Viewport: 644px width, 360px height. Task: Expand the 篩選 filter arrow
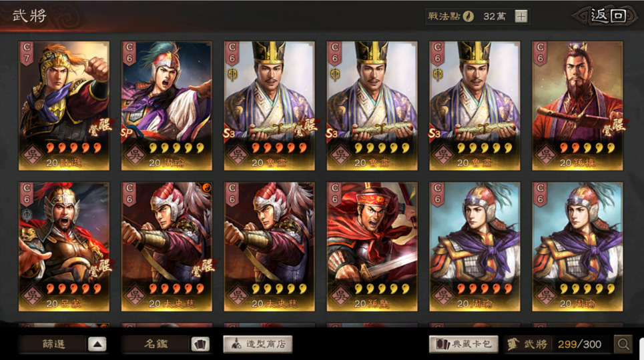point(97,344)
